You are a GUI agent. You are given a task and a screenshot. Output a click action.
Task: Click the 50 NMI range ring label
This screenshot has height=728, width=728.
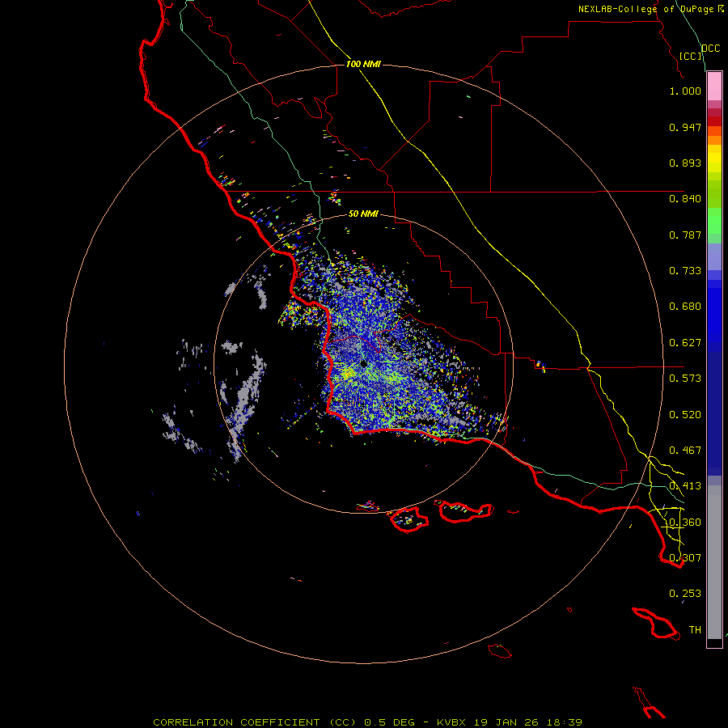click(363, 214)
